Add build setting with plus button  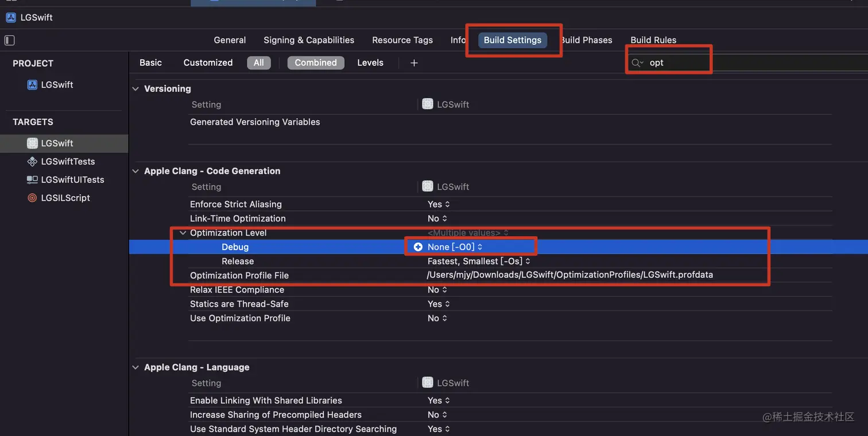(414, 63)
